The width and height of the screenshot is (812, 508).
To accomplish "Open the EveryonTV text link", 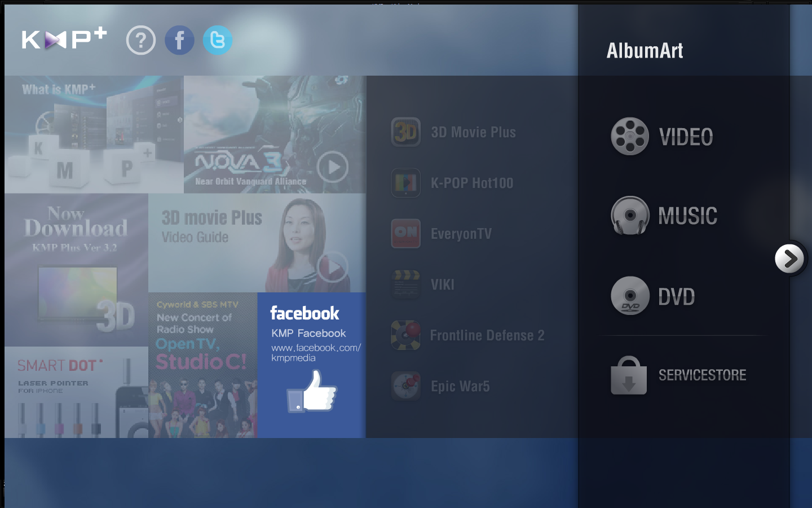I will [461, 234].
